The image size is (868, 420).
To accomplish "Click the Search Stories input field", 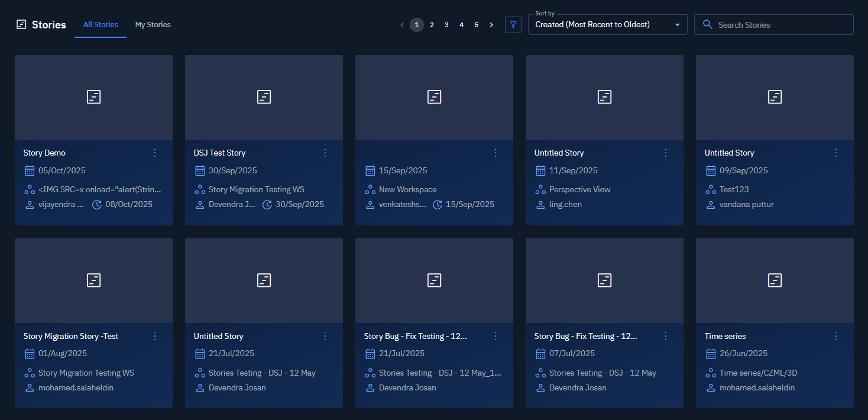I will pos(780,25).
